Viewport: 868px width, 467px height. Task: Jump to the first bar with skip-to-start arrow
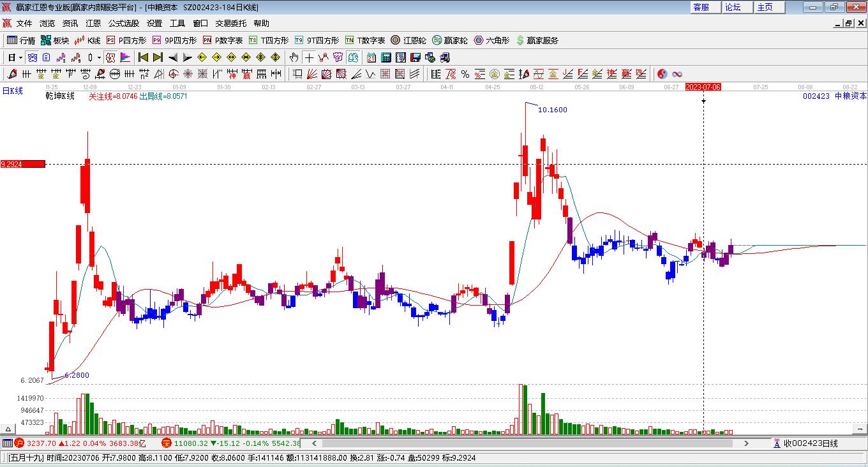point(144,57)
